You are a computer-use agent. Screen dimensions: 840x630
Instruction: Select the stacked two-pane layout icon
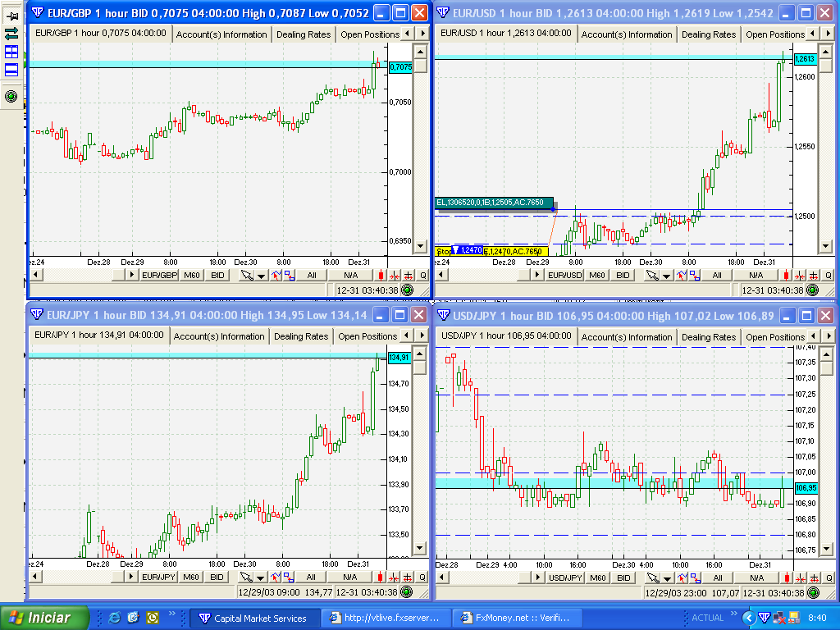(11, 70)
